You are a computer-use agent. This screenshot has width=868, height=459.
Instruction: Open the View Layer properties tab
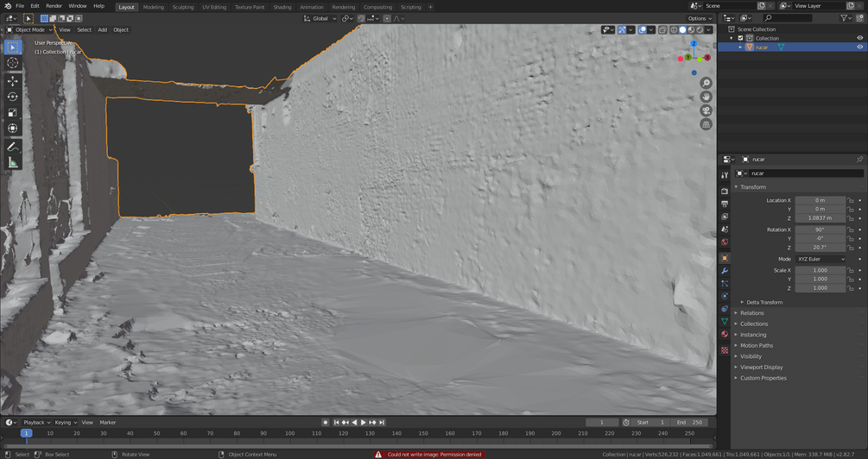[725, 217]
